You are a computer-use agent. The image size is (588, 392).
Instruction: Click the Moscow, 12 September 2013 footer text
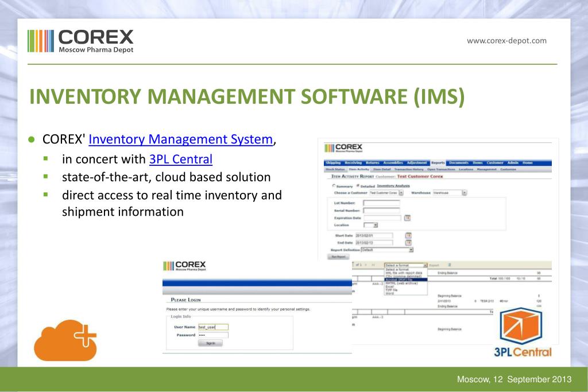pyautogui.click(x=514, y=379)
